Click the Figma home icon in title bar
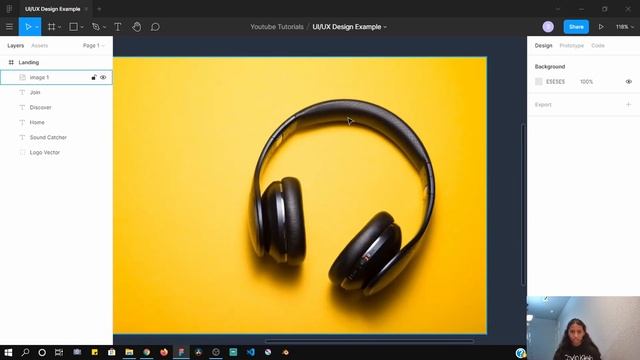Screen dimensions: 640x360 pos(9,9)
